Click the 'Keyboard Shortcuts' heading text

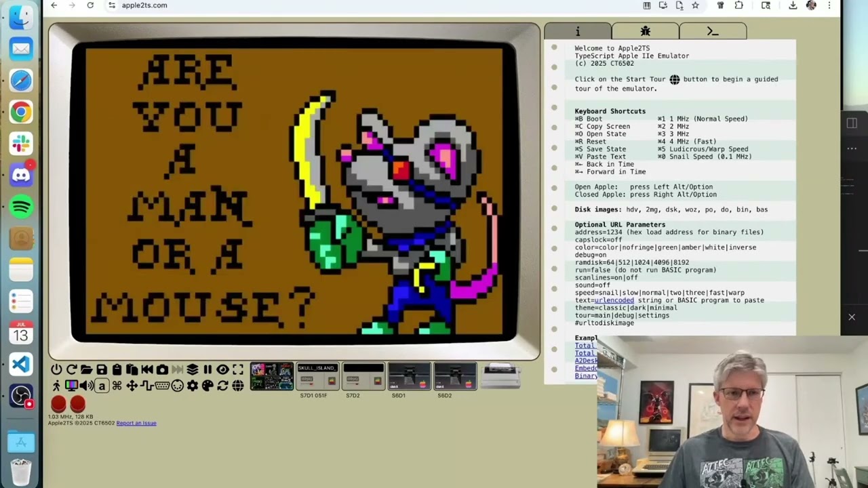tap(610, 111)
